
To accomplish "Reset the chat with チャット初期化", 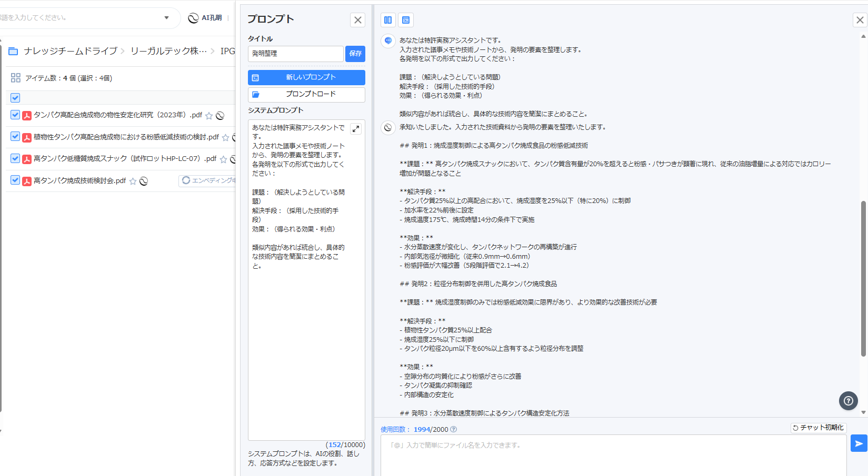I will 819,428.
